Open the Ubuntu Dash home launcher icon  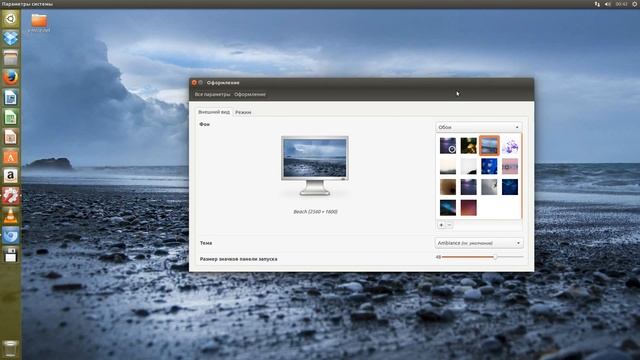[x=11, y=19]
